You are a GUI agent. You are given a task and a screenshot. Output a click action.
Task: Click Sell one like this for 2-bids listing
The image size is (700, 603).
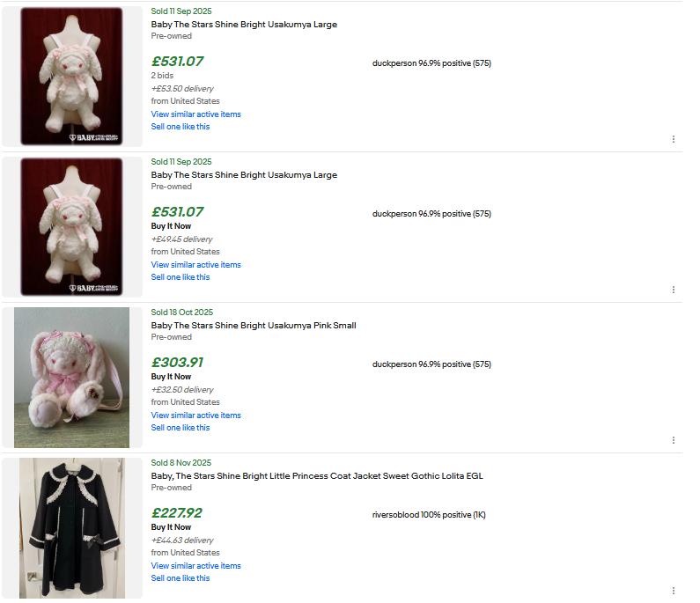pyautogui.click(x=181, y=127)
